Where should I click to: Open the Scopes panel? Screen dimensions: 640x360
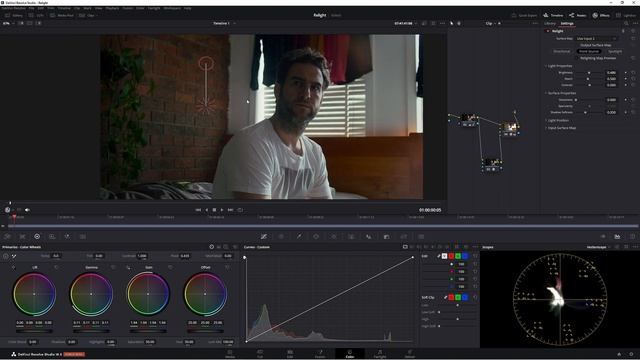(617, 236)
